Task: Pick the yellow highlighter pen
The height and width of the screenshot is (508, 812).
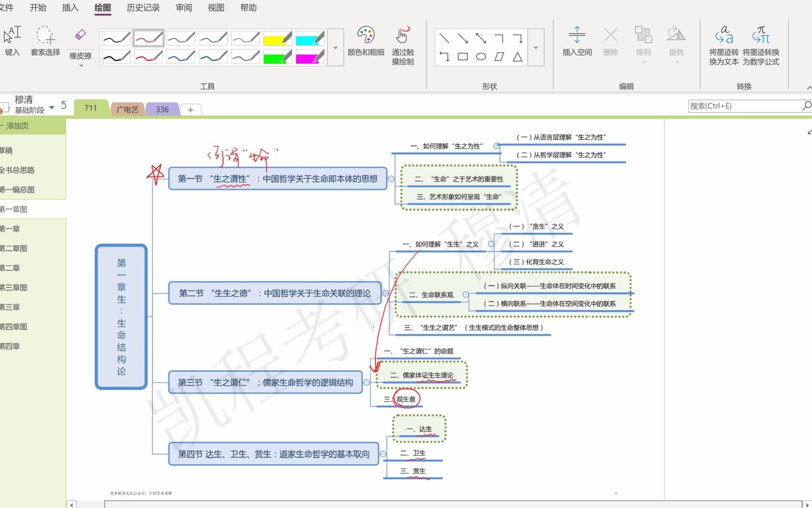Action: 278,38
